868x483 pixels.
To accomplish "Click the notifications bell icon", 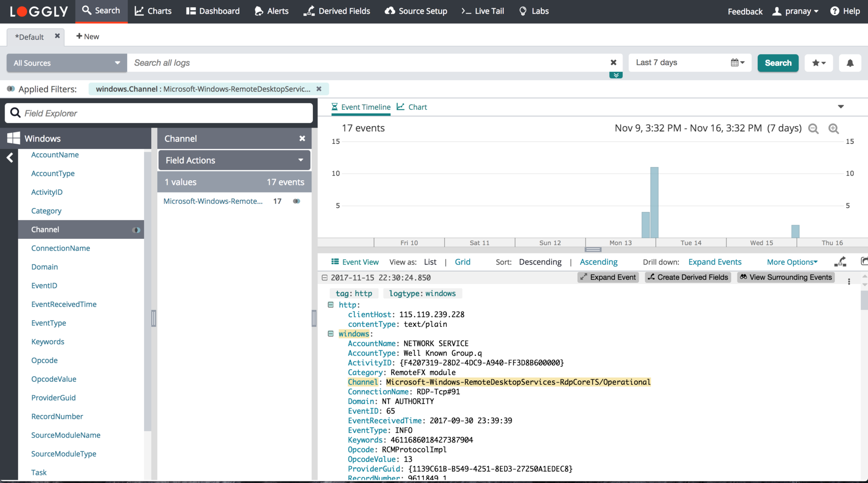I will pyautogui.click(x=850, y=63).
